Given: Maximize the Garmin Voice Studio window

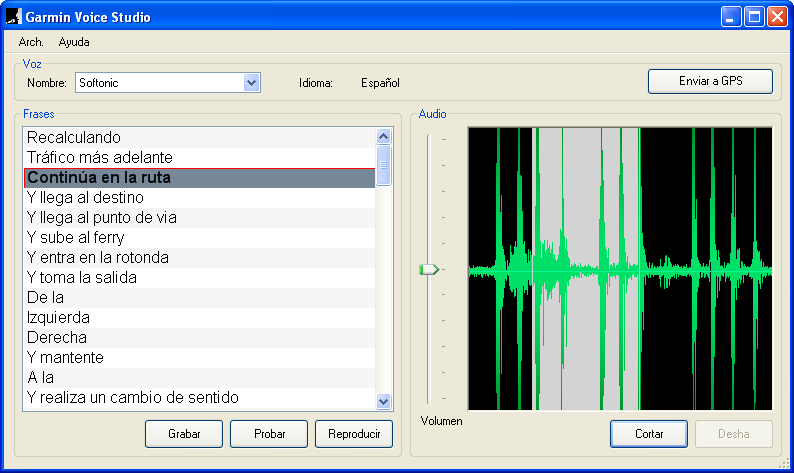Looking at the screenshot, I should pyautogui.click(x=754, y=17).
